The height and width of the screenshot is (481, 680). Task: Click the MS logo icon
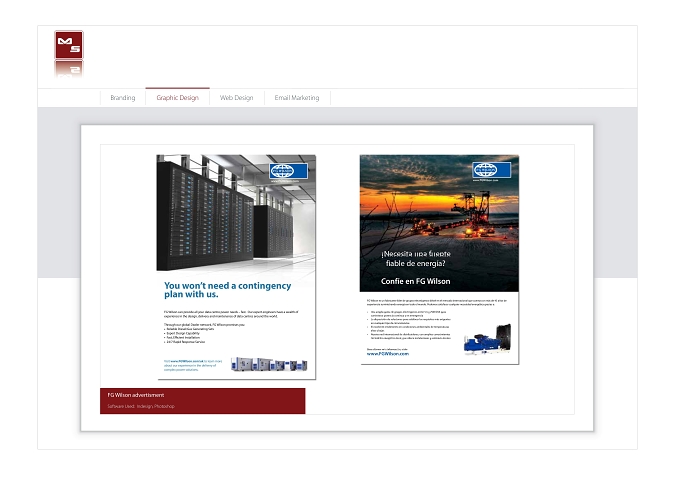pos(69,45)
